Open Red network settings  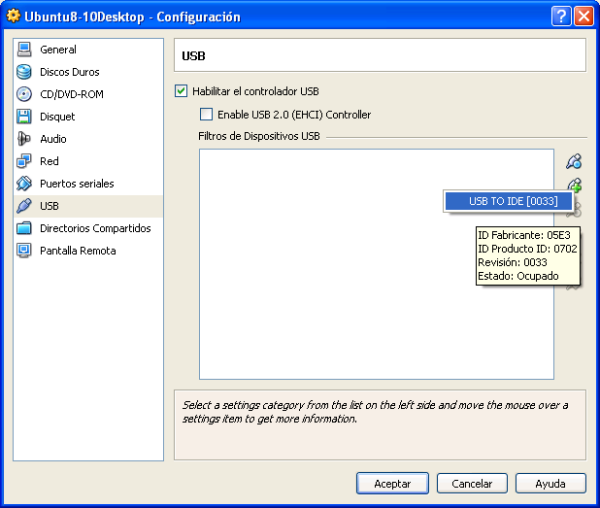(x=49, y=161)
